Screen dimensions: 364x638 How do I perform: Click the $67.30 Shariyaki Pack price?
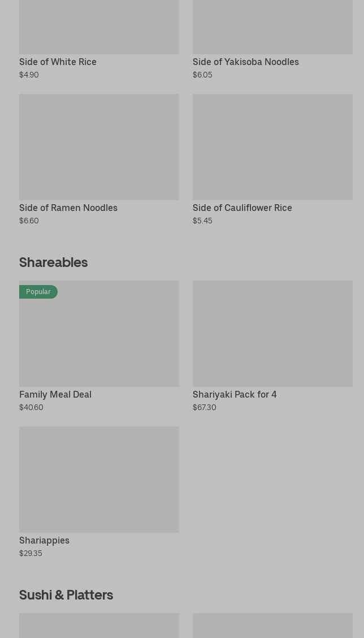click(204, 407)
